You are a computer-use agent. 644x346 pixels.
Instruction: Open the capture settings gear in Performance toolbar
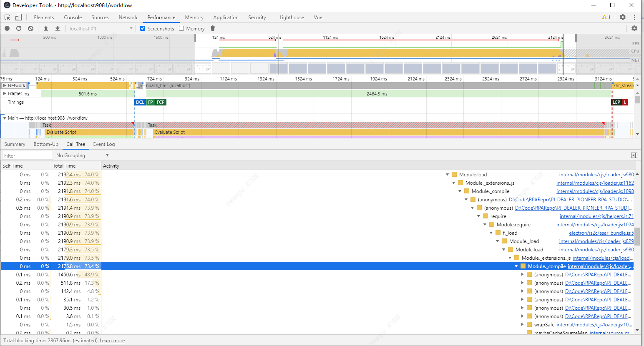point(634,28)
